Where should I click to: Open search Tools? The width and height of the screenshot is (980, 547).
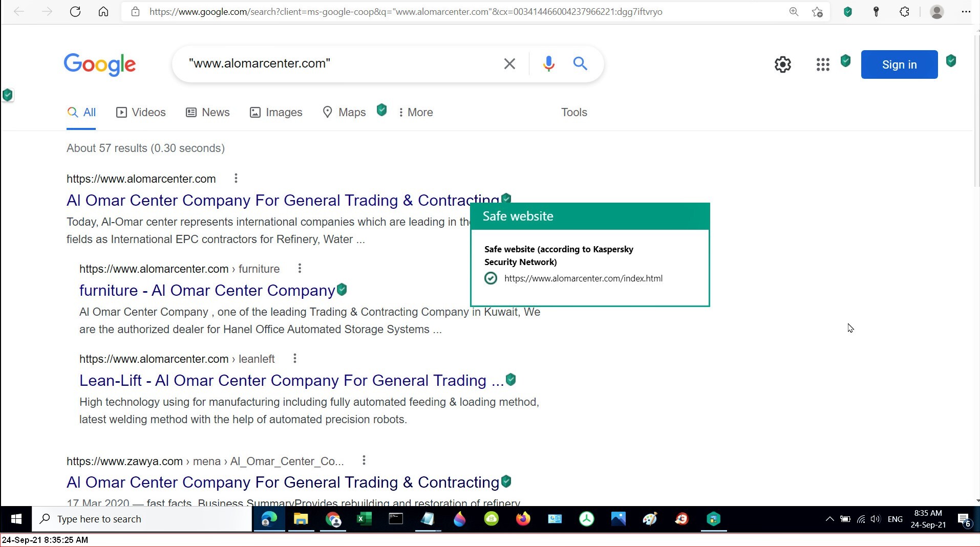click(x=574, y=113)
